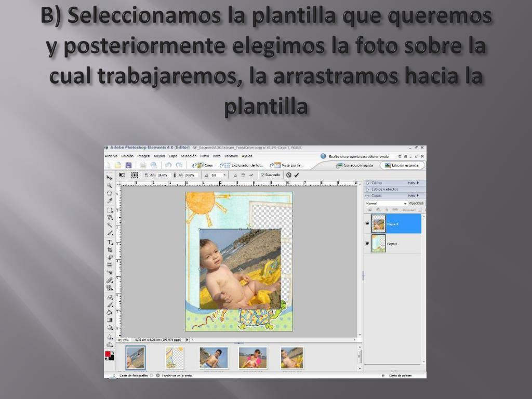Click the Redo arrow icon
Screen dimensions: 532x399
pyautogui.click(x=179, y=165)
